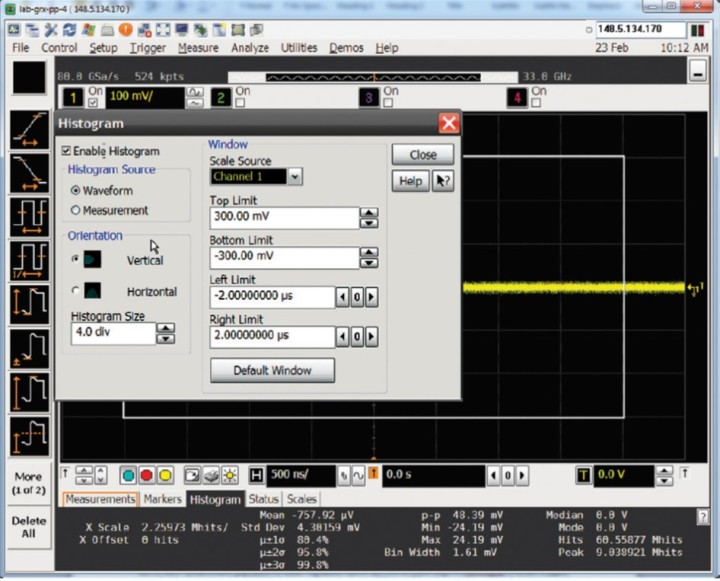This screenshot has width=720, height=581.
Task: Enable channel 2 On checkbox
Action: pos(240,102)
